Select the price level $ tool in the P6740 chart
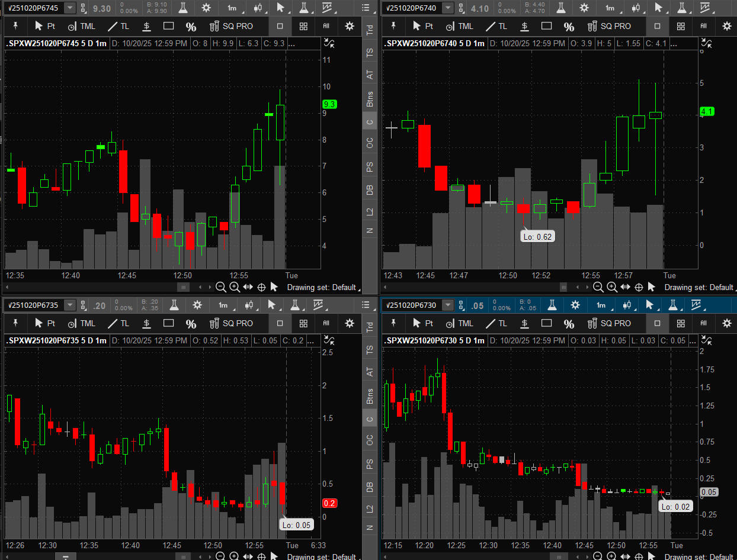 click(524, 26)
